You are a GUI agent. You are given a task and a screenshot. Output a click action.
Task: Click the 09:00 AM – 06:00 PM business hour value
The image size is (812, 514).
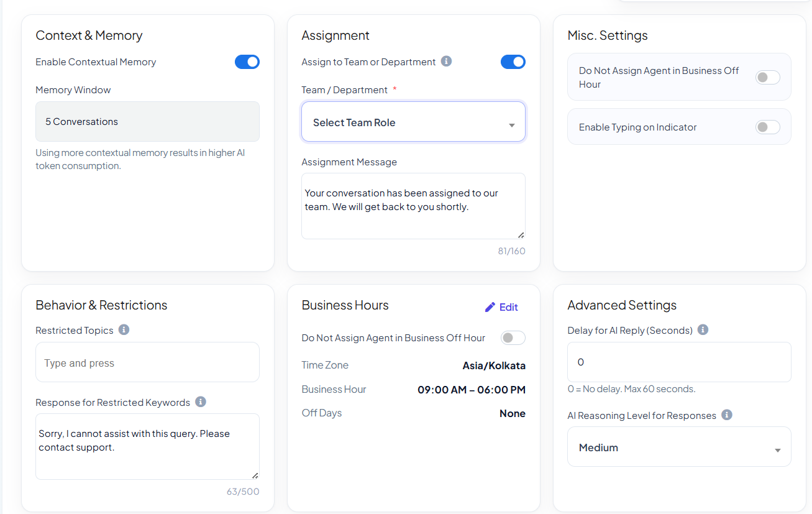pos(472,390)
